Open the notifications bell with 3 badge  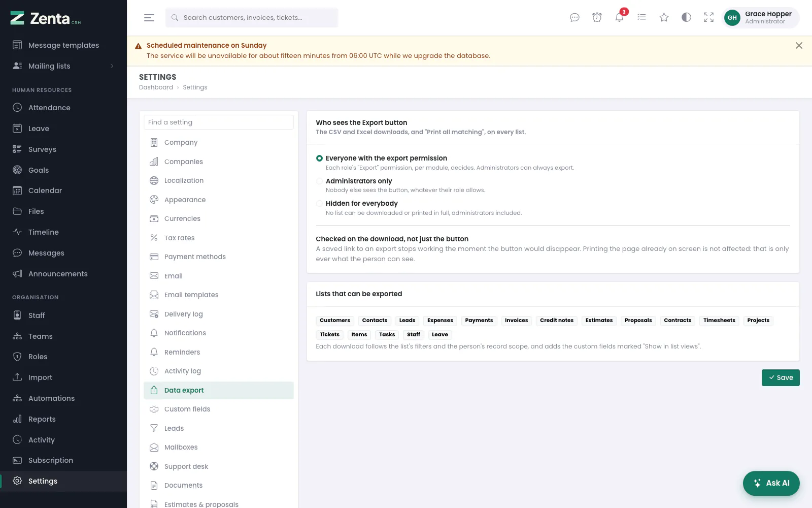point(619,18)
